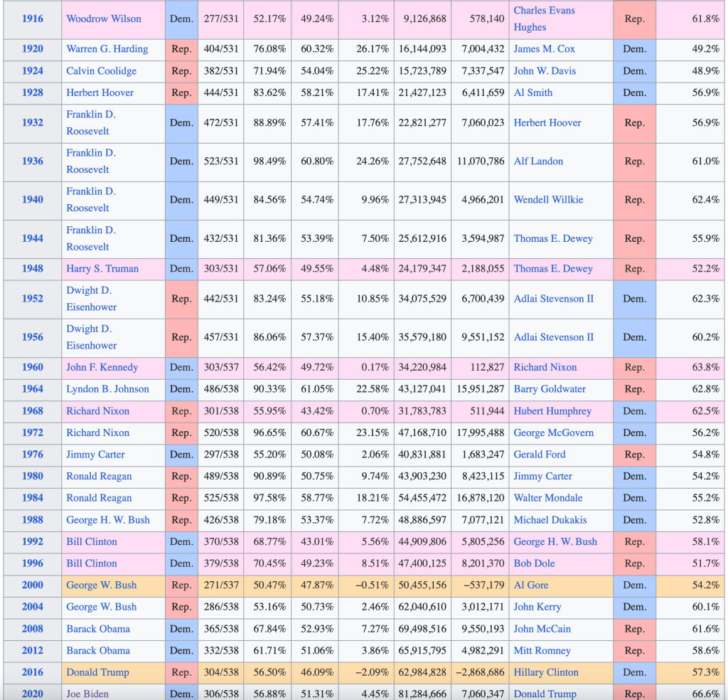The image size is (728, 700).
Task: Open the 2000 election year link
Action: [32, 585]
